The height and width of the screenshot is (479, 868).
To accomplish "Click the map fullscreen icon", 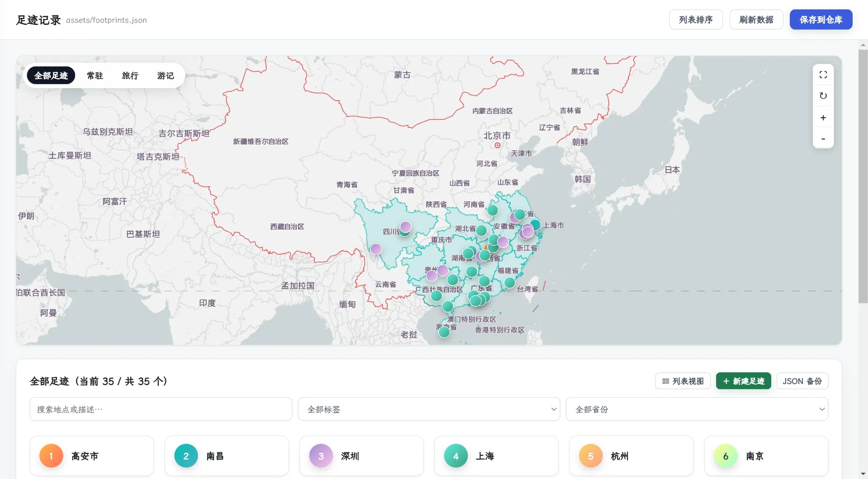I will pos(823,75).
